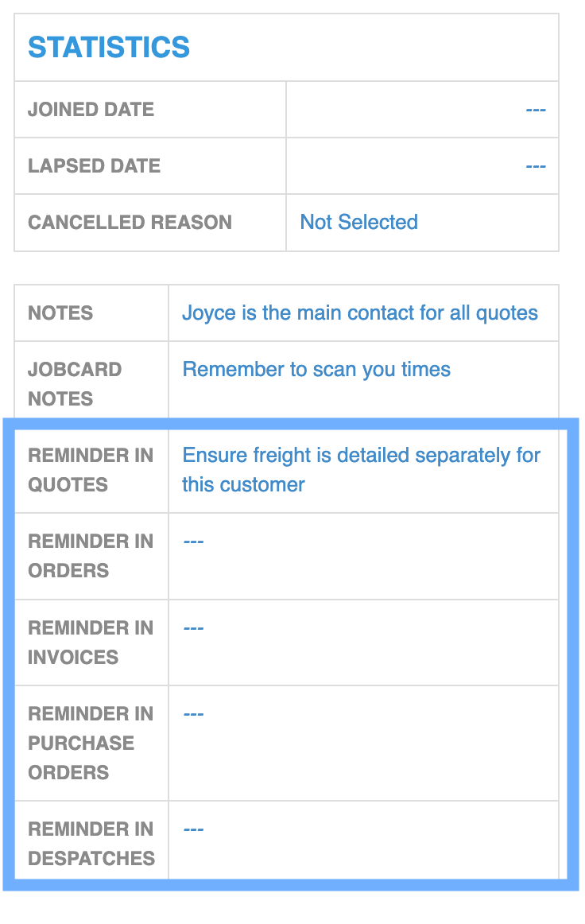Click the Joined Date value dashes

coord(536,111)
